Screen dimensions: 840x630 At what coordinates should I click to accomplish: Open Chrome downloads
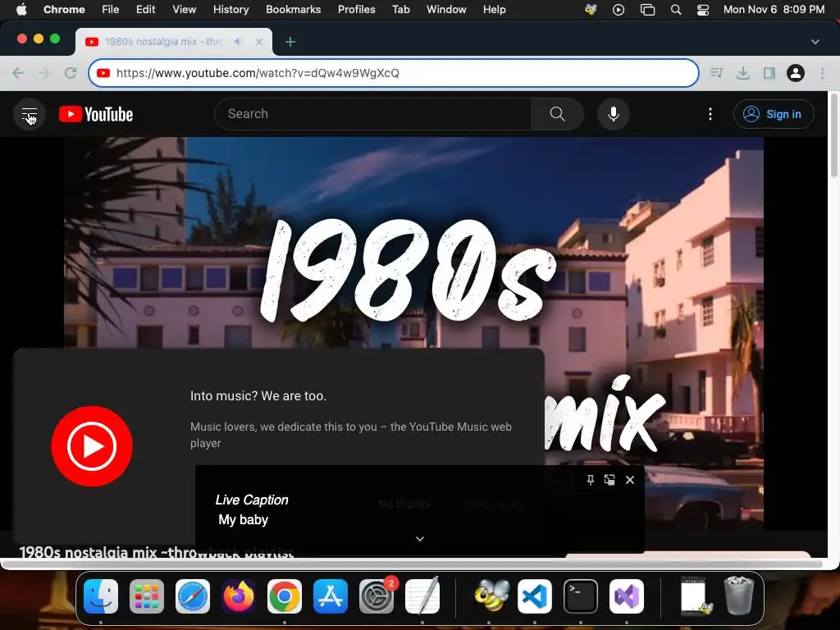click(x=742, y=73)
